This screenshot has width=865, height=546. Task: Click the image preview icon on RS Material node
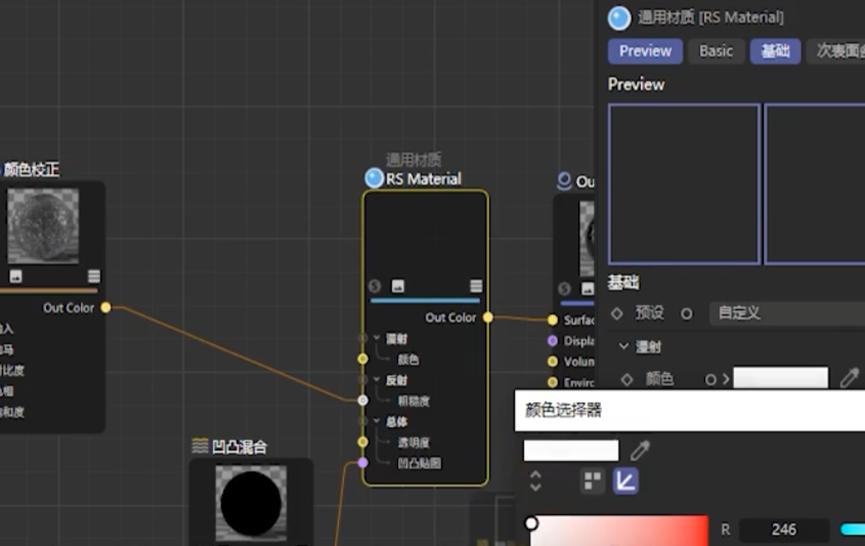tap(398, 286)
